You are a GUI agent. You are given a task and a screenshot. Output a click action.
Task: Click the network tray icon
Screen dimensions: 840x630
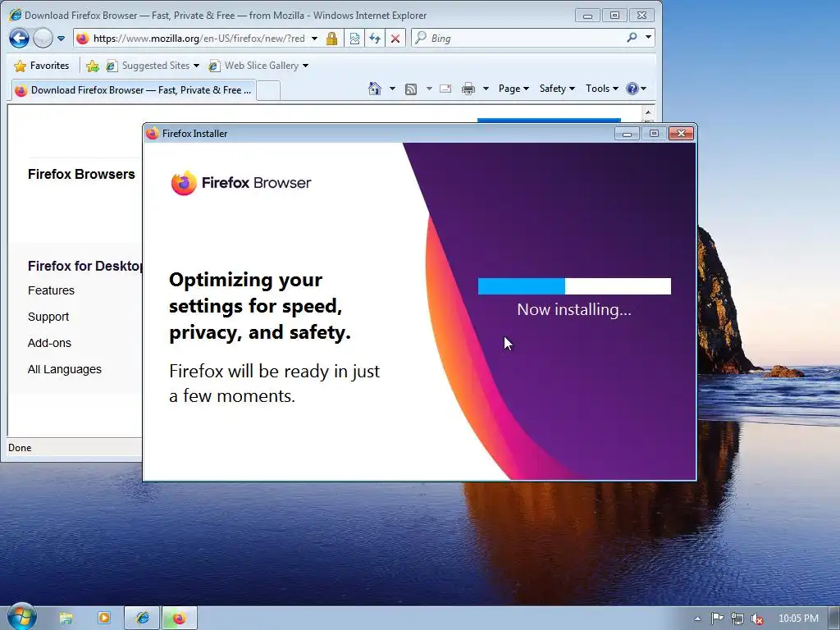click(737, 619)
